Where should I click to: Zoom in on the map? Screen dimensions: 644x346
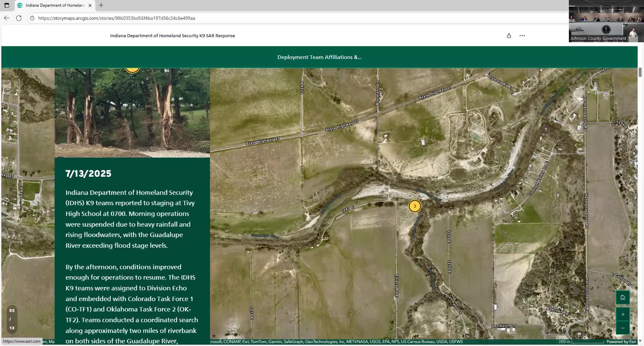(623, 314)
